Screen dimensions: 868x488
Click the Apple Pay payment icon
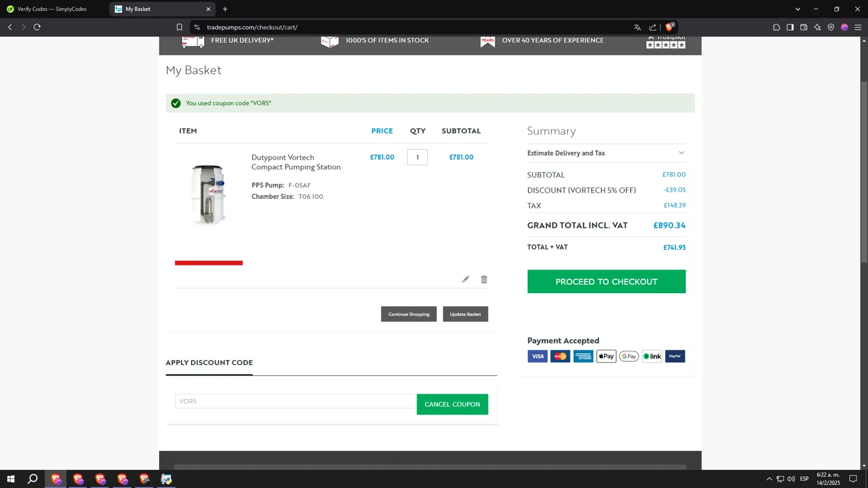606,356
